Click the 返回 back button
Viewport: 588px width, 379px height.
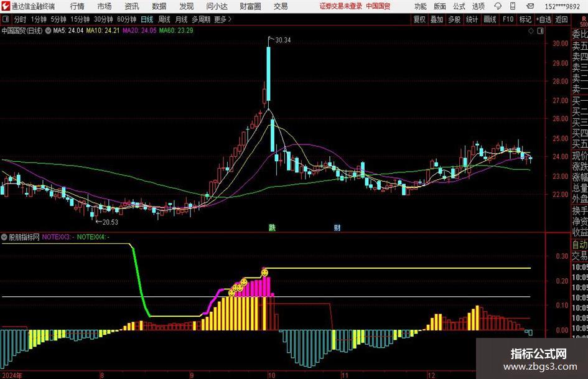pyautogui.click(x=562, y=19)
